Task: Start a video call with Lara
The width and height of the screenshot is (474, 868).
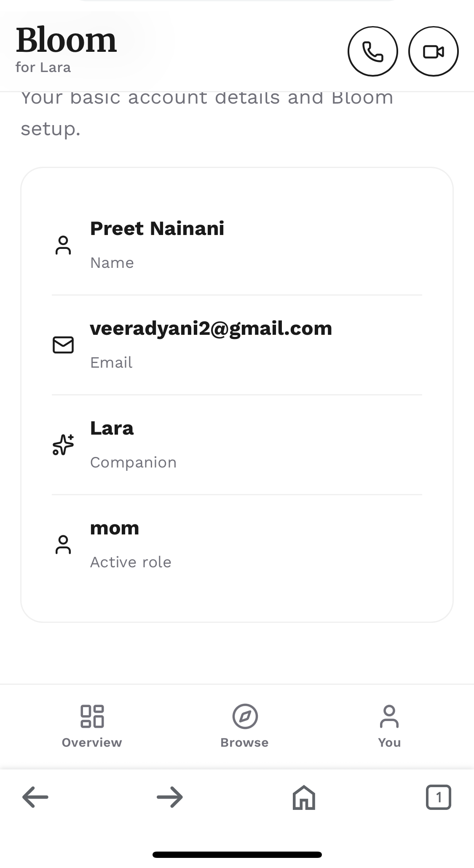Action: [433, 51]
